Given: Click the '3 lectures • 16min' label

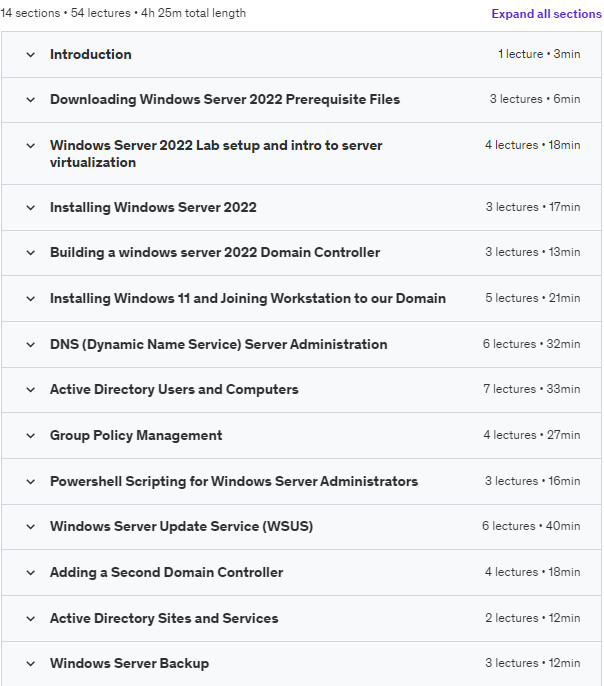Looking at the screenshot, I should click(x=533, y=481).
